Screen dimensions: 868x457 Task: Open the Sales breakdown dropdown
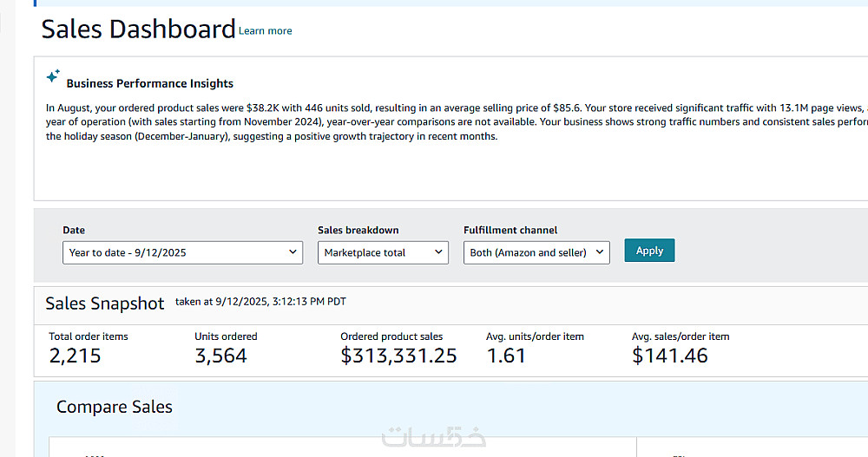pyautogui.click(x=382, y=252)
